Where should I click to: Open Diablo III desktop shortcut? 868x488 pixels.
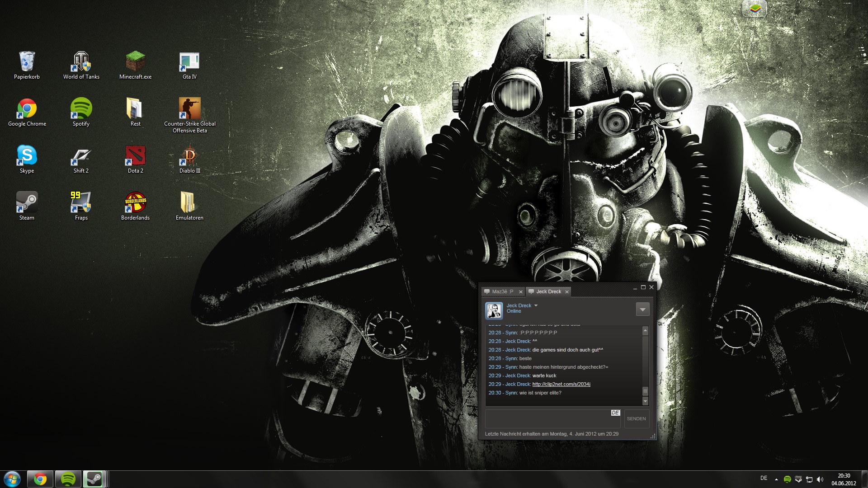tap(189, 156)
